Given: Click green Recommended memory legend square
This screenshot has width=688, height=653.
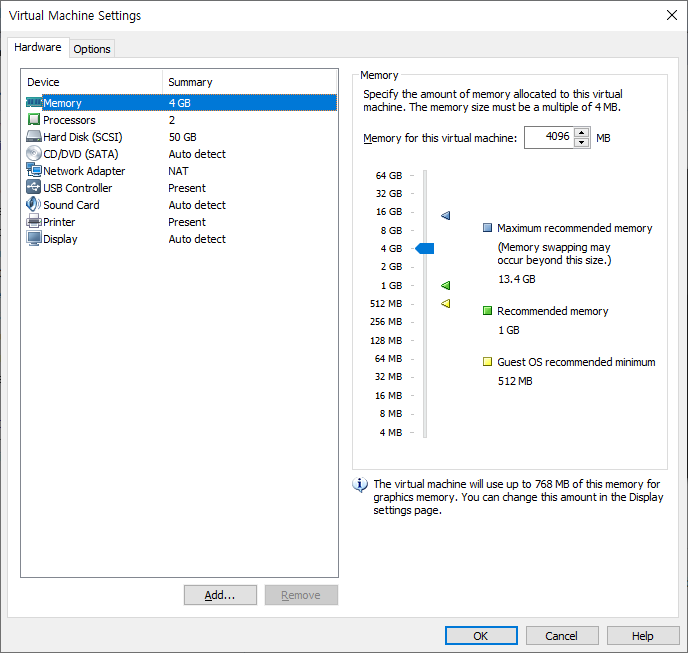Looking at the screenshot, I should 487,311.
